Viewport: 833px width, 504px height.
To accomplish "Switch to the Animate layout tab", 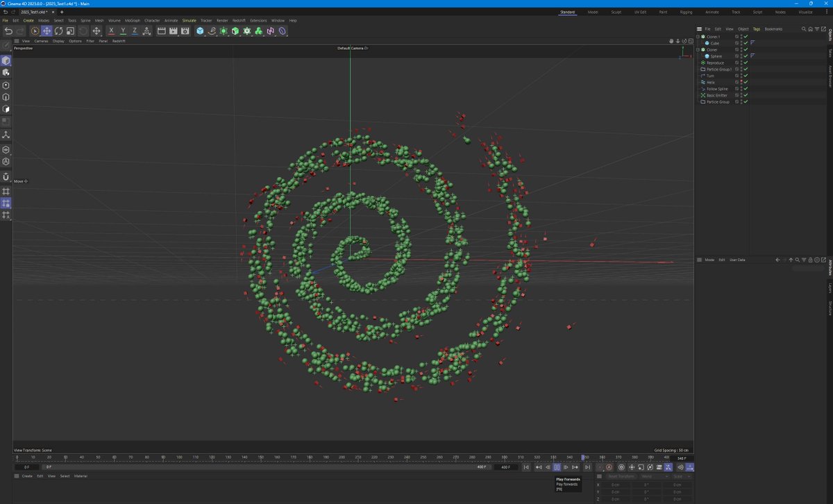I will [712, 12].
